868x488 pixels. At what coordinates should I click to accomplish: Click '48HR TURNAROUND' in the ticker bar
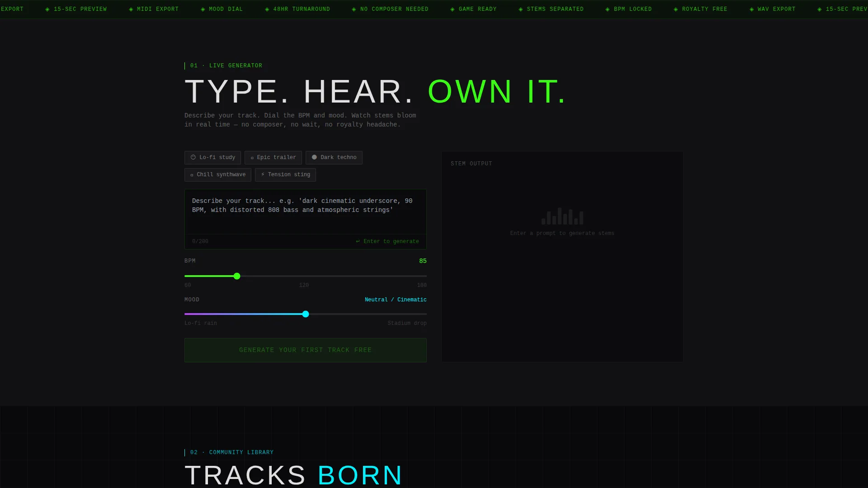(302, 9)
